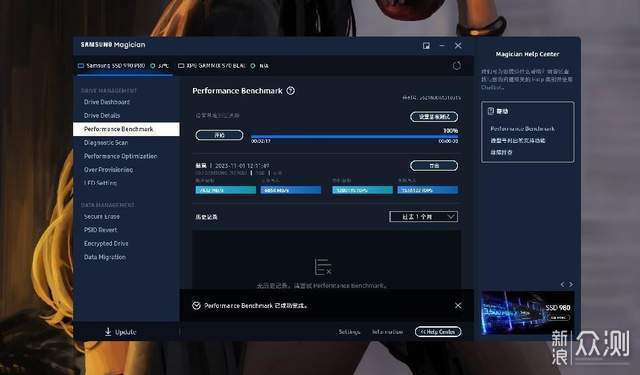Image resolution: width=640 pixels, height=375 pixels.
Task: Click next arrow in help center banner
Action: pyautogui.click(x=571, y=284)
